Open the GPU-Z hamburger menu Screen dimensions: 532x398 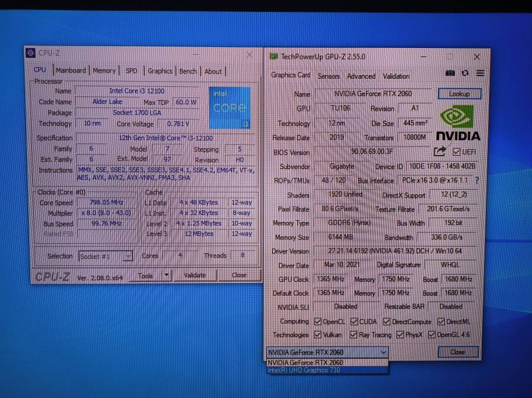click(x=480, y=73)
